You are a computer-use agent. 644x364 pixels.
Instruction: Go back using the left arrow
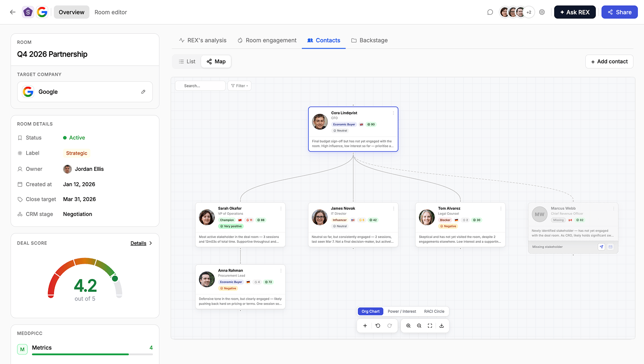(13, 12)
